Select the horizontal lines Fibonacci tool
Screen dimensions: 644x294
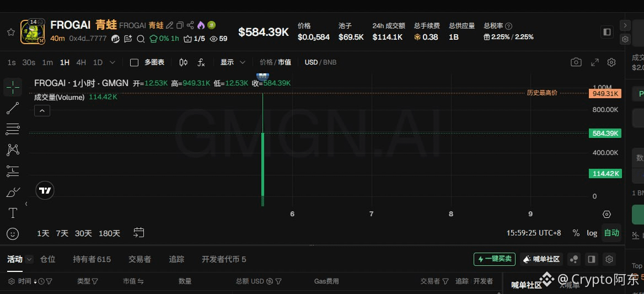(x=13, y=129)
